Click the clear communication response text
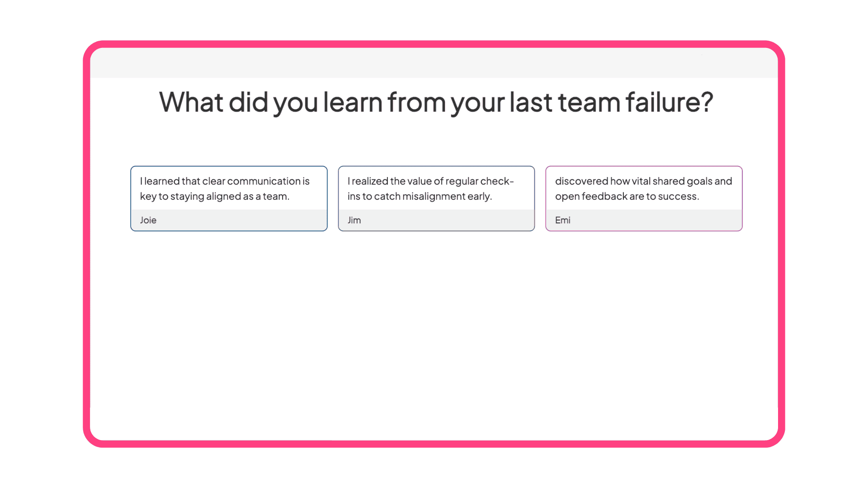 [x=225, y=188]
